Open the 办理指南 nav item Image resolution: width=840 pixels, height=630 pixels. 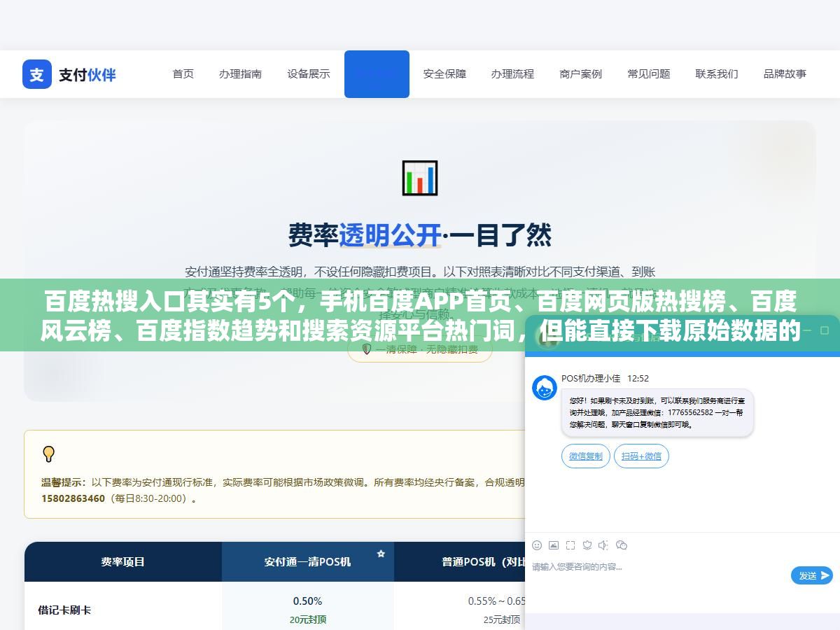(240, 73)
